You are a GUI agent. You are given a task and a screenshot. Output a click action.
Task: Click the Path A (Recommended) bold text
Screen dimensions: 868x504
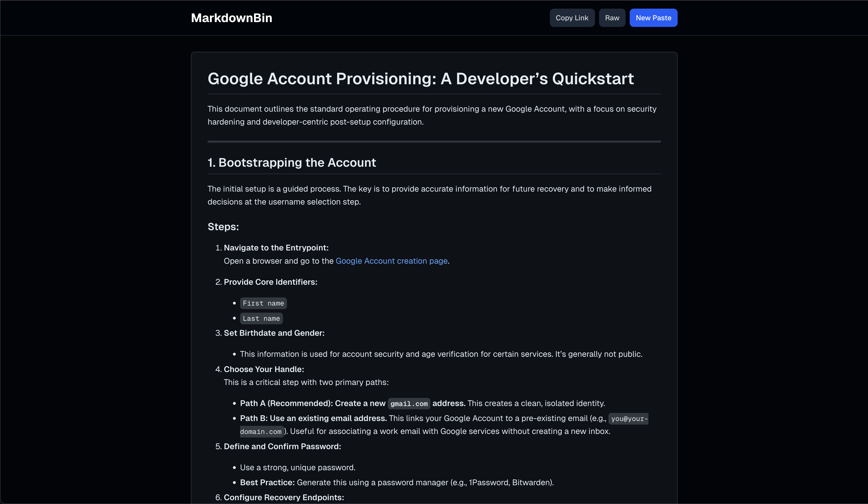[312, 403]
